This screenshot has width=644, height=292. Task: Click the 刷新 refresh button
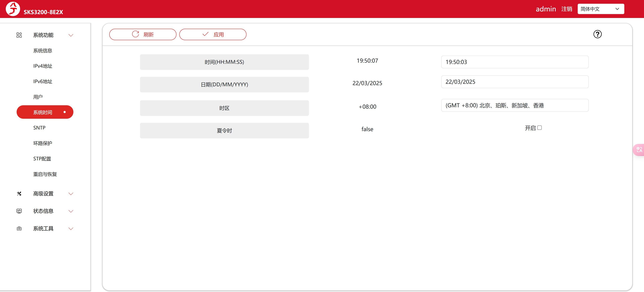143,34
